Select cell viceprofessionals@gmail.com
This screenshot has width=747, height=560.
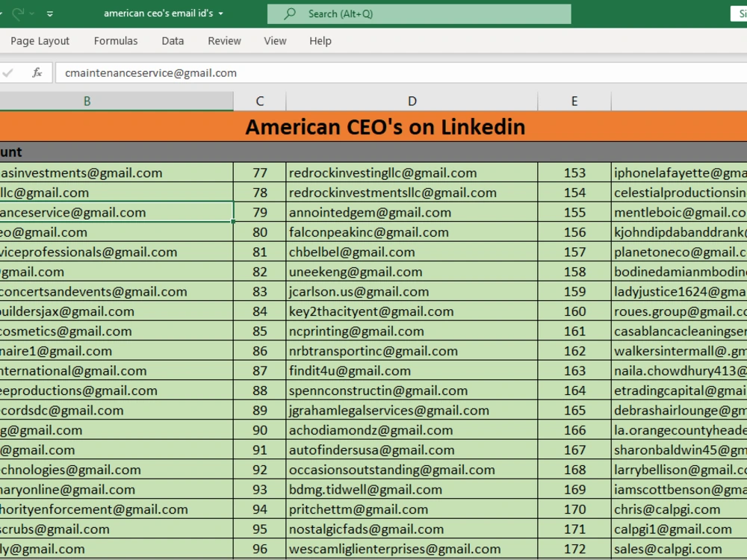[117, 252]
